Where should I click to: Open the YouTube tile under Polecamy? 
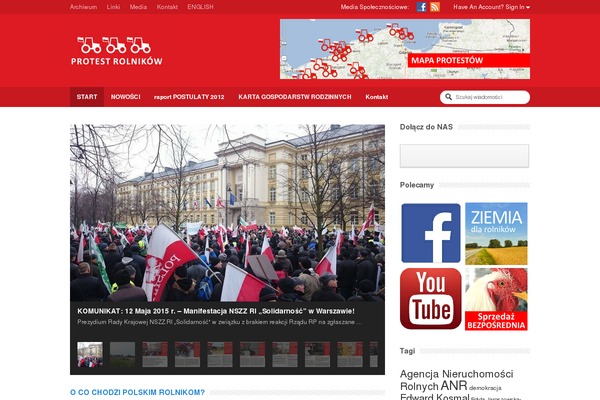pos(431,299)
